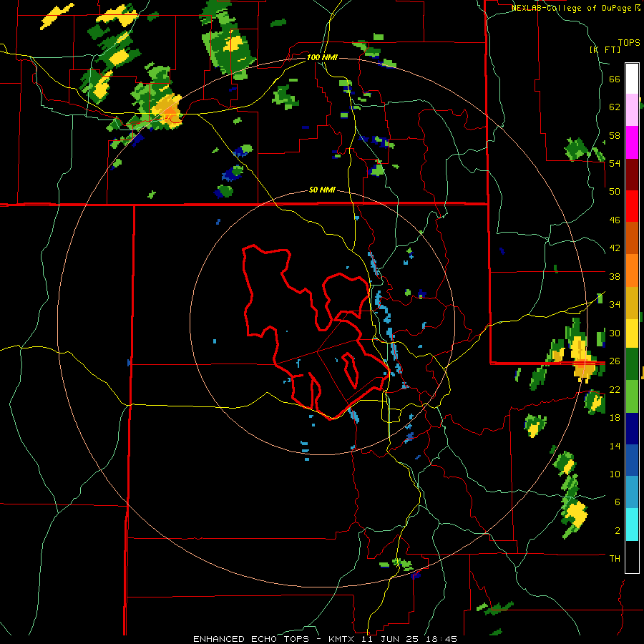This screenshot has width=644, height=644.
Task: Click the '100 NMI' range ring label
Action: (x=322, y=57)
